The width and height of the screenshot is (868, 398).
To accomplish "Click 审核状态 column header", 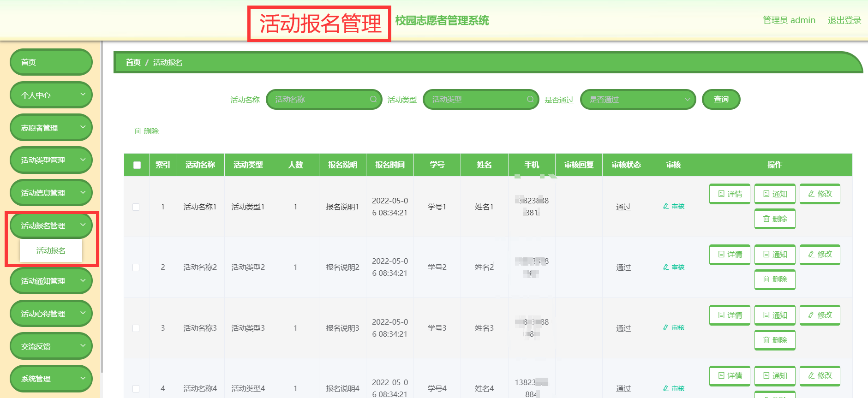I will [x=626, y=165].
